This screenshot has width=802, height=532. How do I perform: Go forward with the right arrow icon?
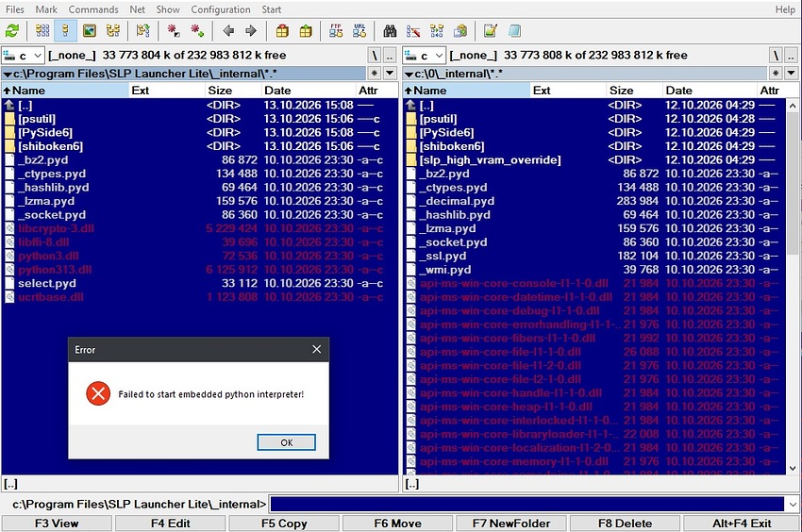[x=251, y=31]
